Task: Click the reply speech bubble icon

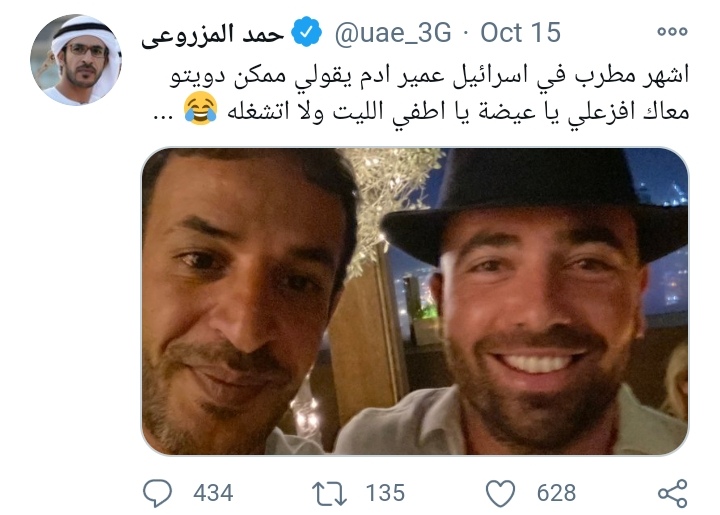Action: click(158, 493)
